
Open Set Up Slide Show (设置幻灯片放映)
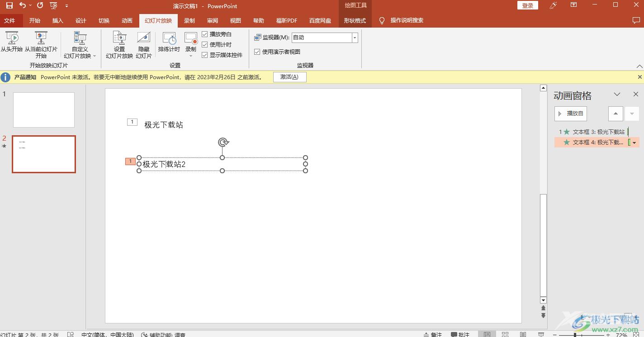click(x=119, y=45)
